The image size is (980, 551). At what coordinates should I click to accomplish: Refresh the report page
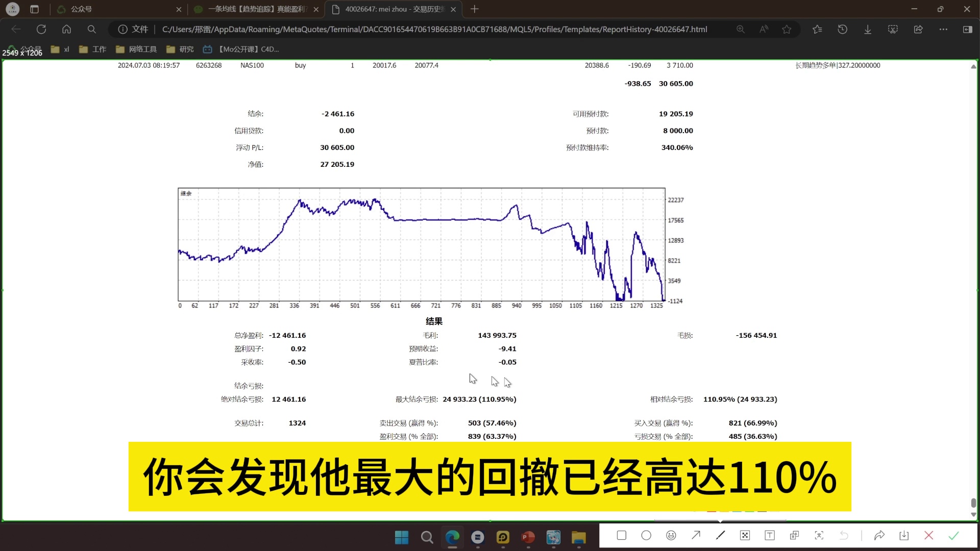coord(41,29)
